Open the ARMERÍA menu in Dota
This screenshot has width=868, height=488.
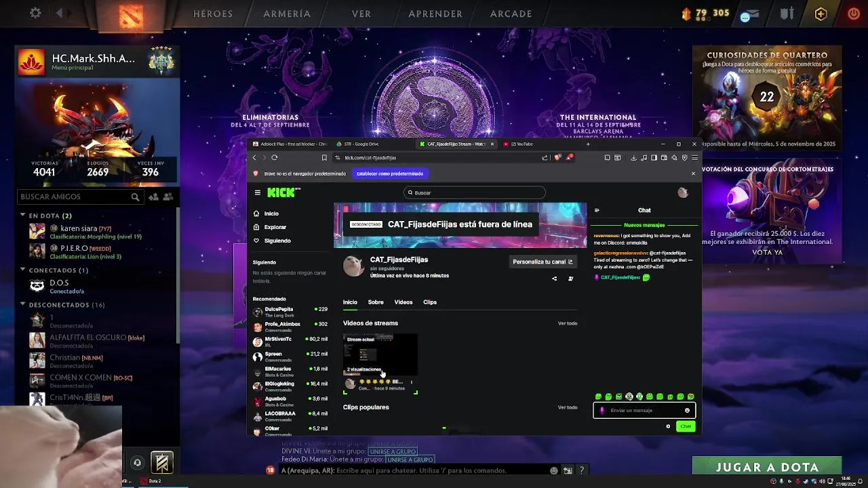[287, 14]
